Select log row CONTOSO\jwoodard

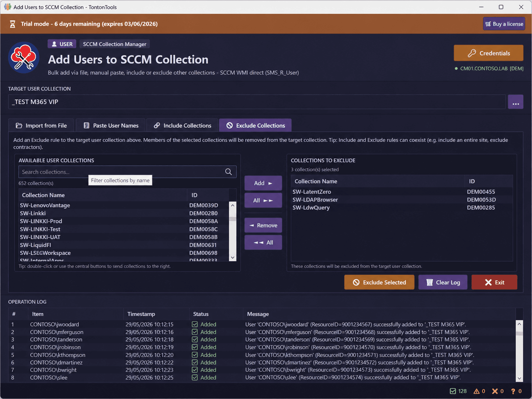point(262,324)
